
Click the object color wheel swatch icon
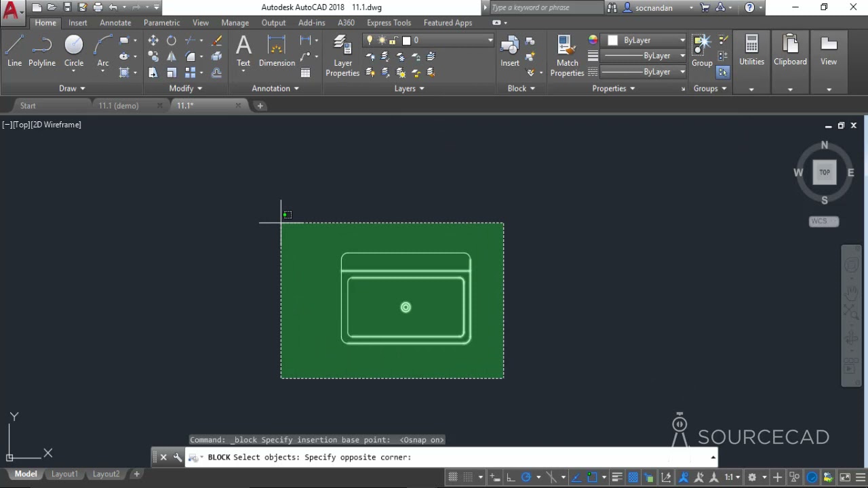coord(593,40)
